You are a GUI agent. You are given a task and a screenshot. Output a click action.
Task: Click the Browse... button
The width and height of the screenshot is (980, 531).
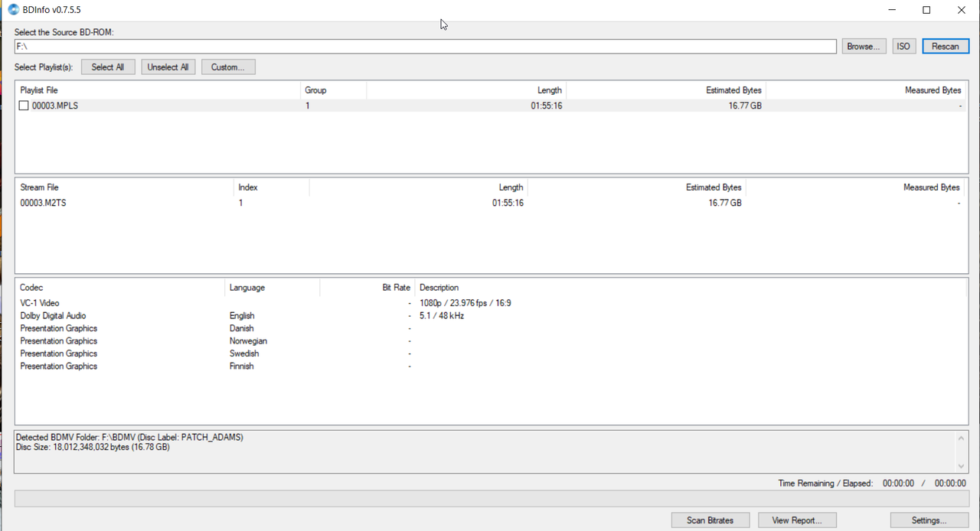pyautogui.click(x=864, y=46)
